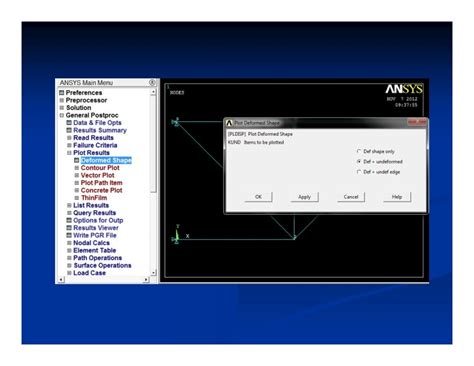Collapse the Plot Results node
This screenshot has height=366, width=474.
[69, 153]
